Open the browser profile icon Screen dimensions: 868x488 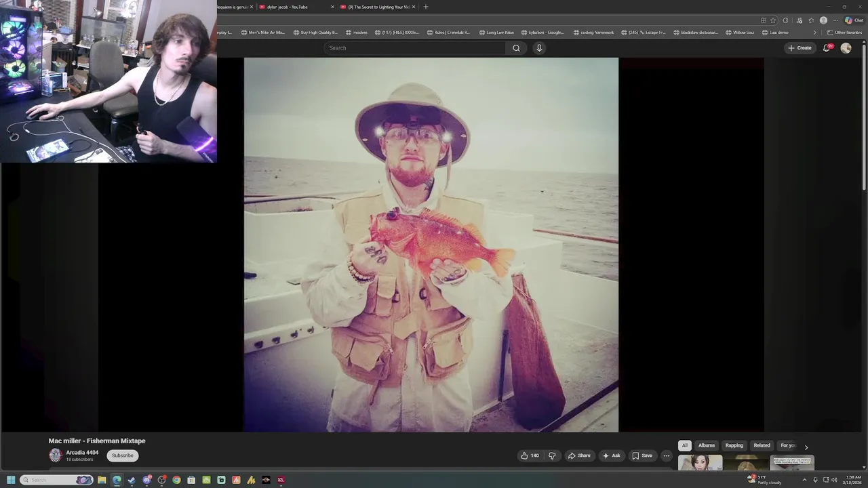(x=823, y=20)
